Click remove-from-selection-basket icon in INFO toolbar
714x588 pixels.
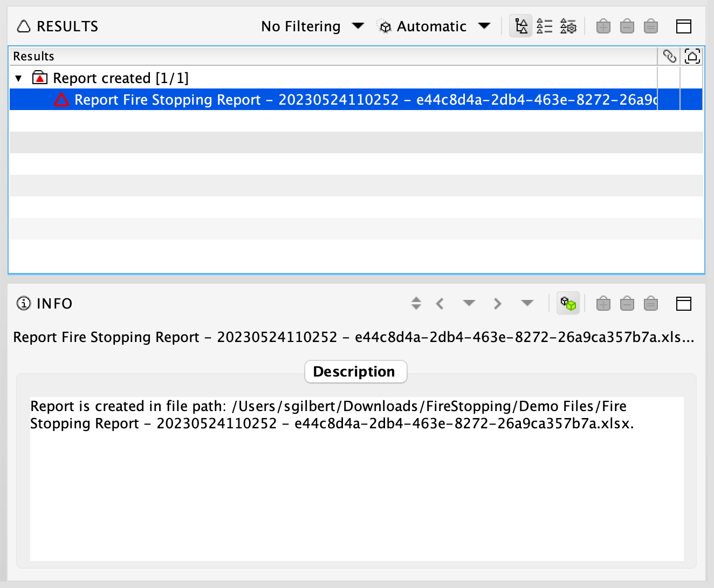(627, 304)
